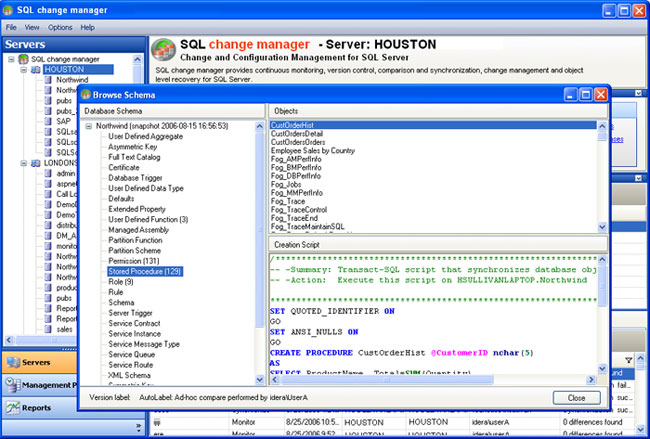Collapse the LONDON server node
The width and height of the screenshot is (650, 439).
[x=24, y=163]
